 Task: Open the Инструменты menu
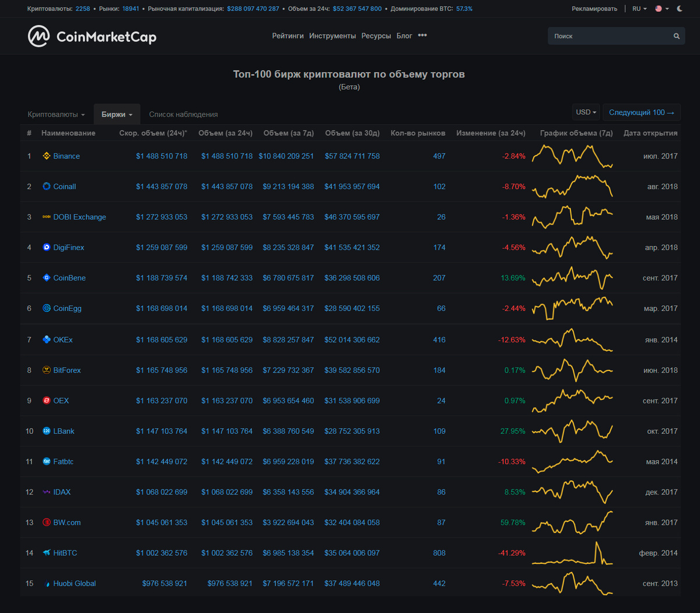pyautogui.click(x=332, y=36)
